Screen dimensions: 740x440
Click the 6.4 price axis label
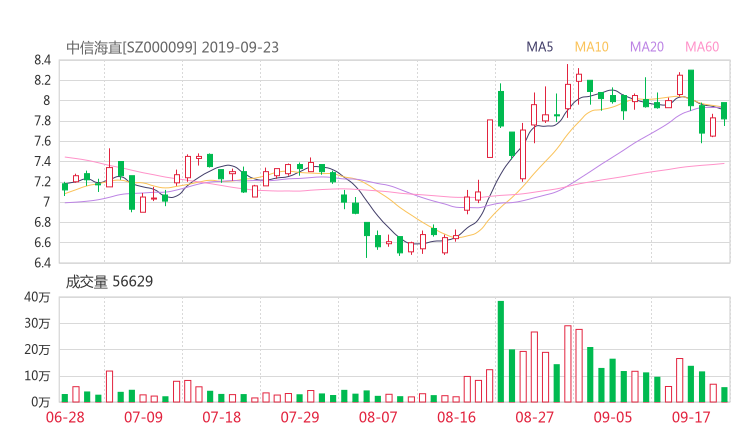[x=42, y=262]
